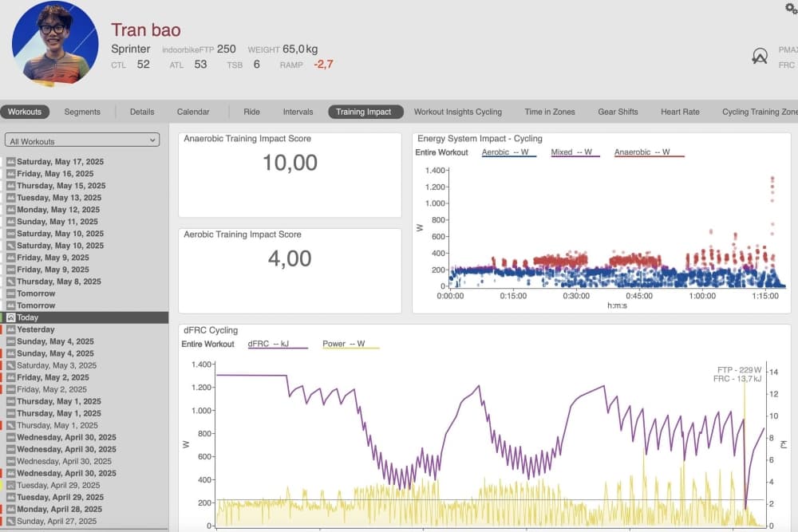Toggle the Aerobic series in the legend
798x532 pixels.
coord(508,152)
